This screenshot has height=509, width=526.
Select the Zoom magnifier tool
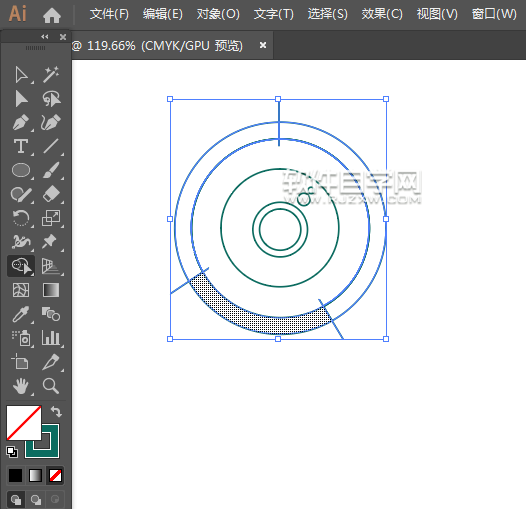51,386
